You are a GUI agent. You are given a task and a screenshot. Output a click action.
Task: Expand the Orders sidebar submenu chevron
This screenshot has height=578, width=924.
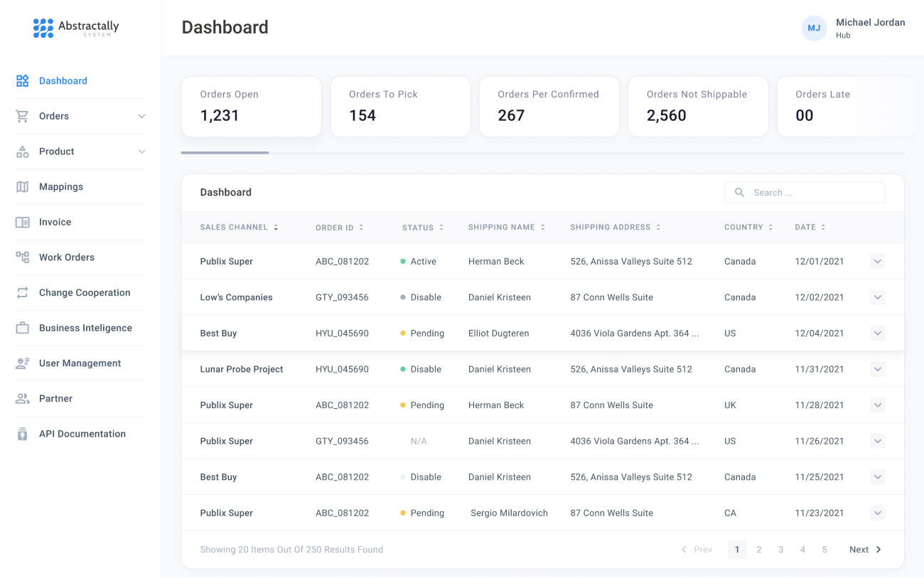click(x=141, y=117)
